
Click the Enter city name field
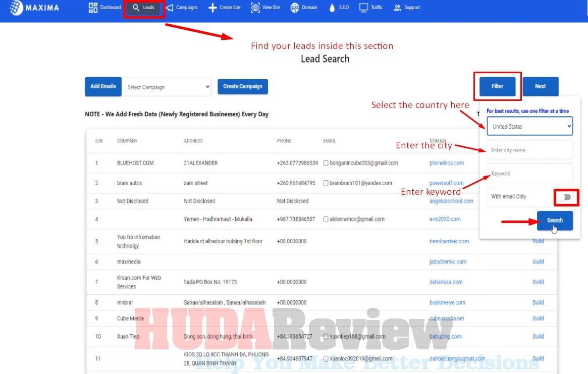tap(529, 150)
